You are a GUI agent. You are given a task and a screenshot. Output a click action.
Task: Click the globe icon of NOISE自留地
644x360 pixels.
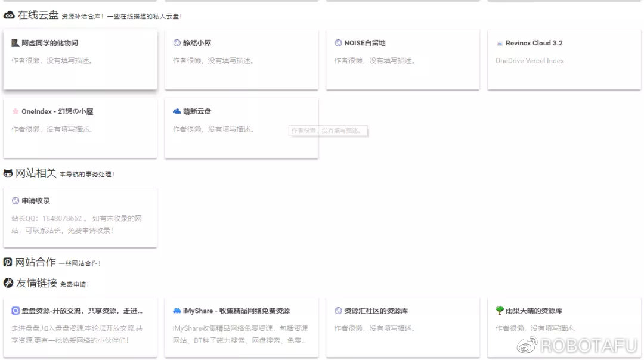(x=338, y=43)
